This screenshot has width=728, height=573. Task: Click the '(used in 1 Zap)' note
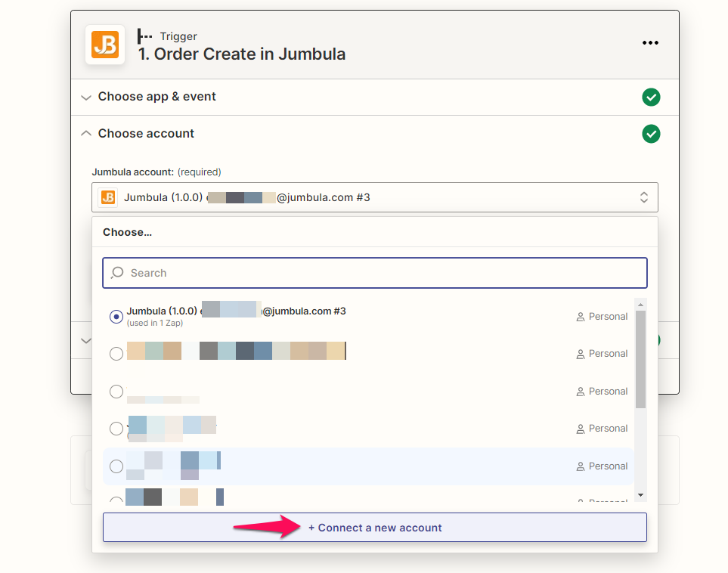pos(155,323)
